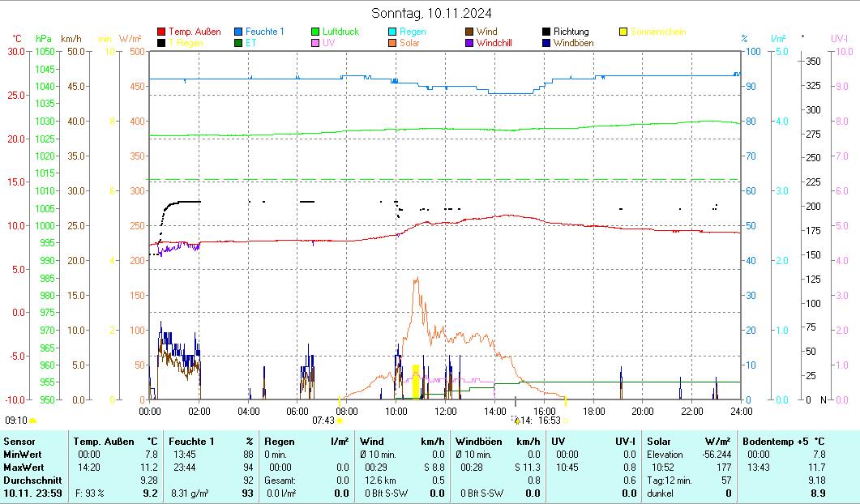Select the green Luftdruck legend square
Screen dimensions: 860x504
[316, 32]
